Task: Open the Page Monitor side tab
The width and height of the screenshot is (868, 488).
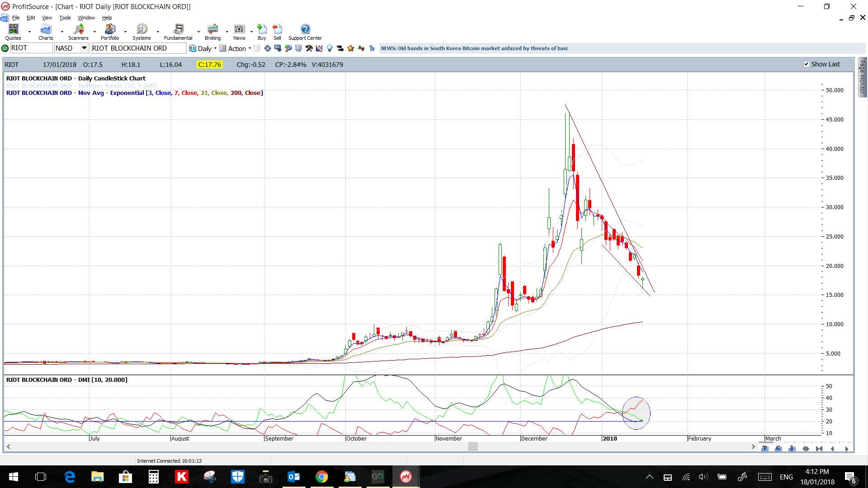Action: pyautogui.click(x=862, y=77)
